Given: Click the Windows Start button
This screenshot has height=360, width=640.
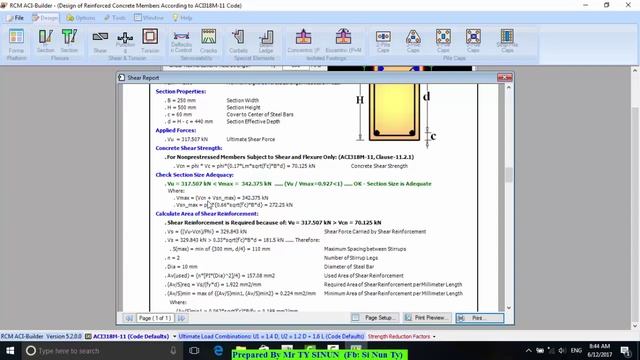Looking at the screenshot, I should pyautogui.click(x=10, y=351).
